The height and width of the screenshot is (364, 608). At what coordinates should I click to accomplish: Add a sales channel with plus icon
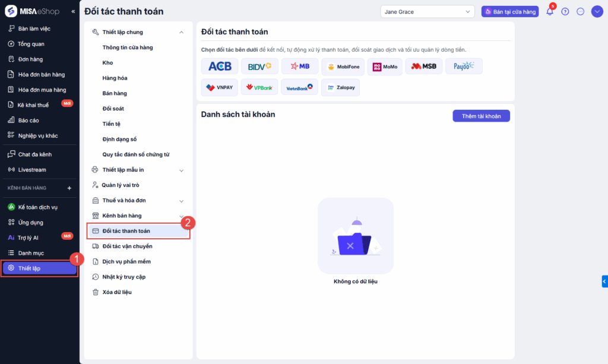(69, 188)
